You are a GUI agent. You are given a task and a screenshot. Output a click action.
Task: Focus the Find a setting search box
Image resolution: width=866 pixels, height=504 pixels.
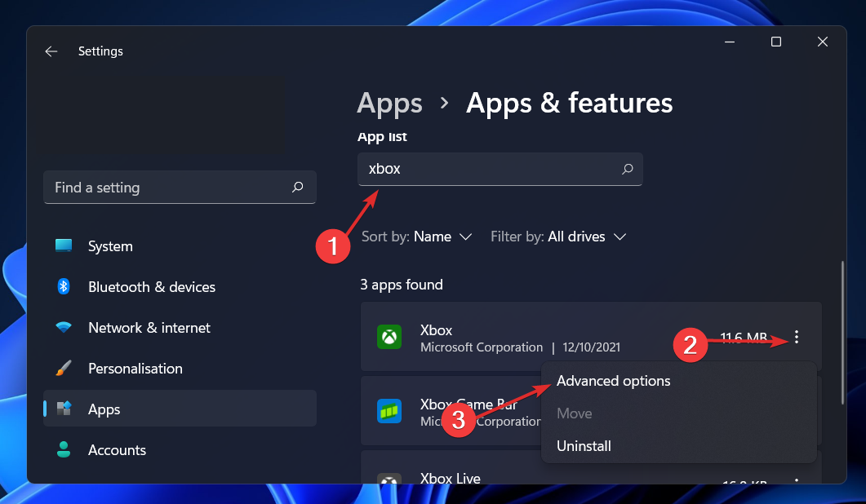point(180,187)
